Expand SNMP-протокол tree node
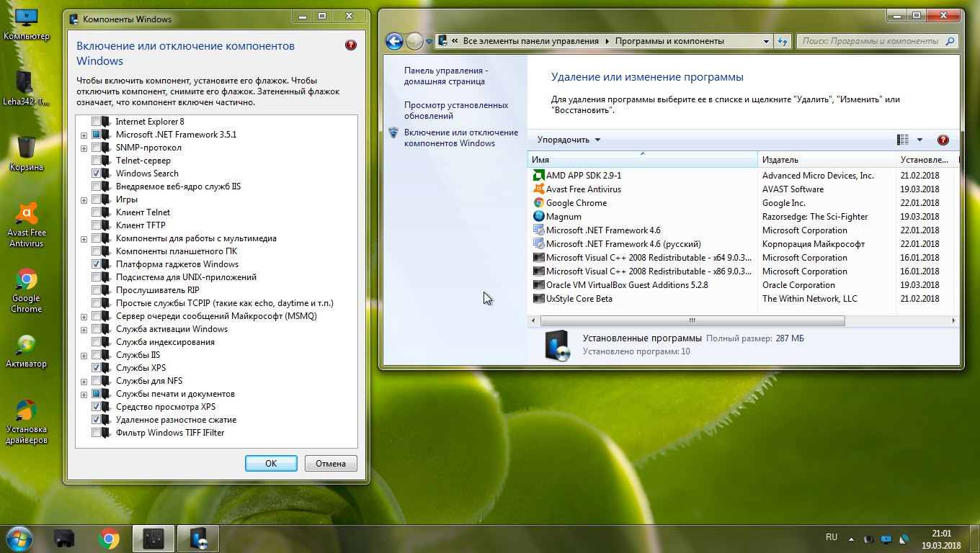 click(x=84, y=148)
